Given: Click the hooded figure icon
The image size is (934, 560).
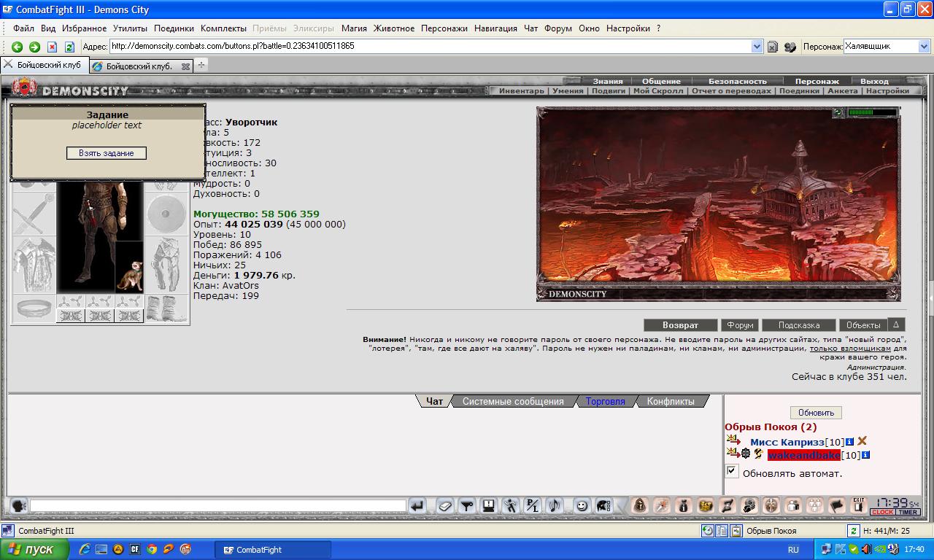Looking at the screenshot, I should tap(639, 505).
